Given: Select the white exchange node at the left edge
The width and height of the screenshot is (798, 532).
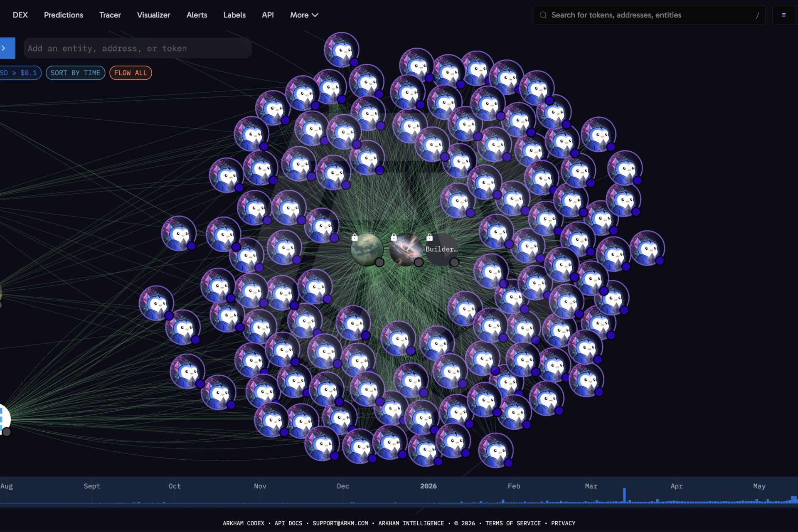Looking at the screenshot, I should pos(3,419).
